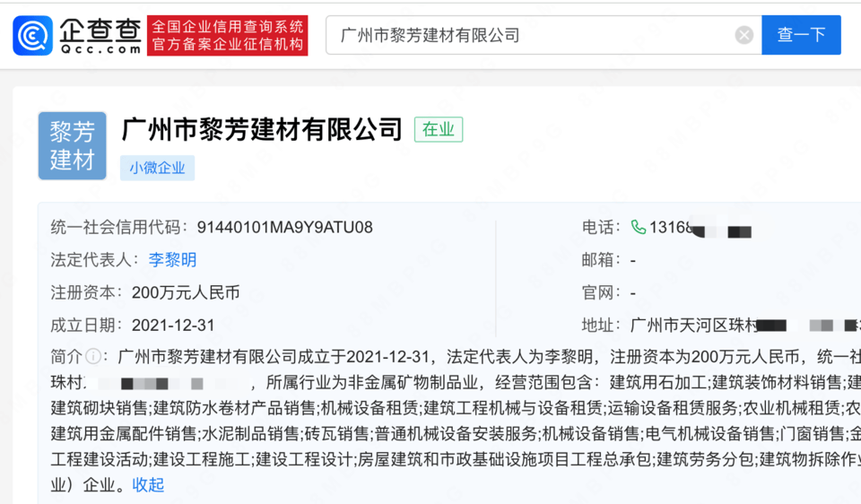This screenshot has height=504, width=861.
Task: Focus the company name search field
Action: pos(529,35)
